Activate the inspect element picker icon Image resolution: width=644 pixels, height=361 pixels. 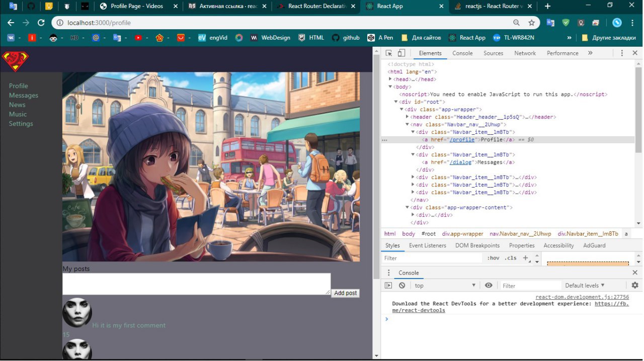click(x=389, y=53)
